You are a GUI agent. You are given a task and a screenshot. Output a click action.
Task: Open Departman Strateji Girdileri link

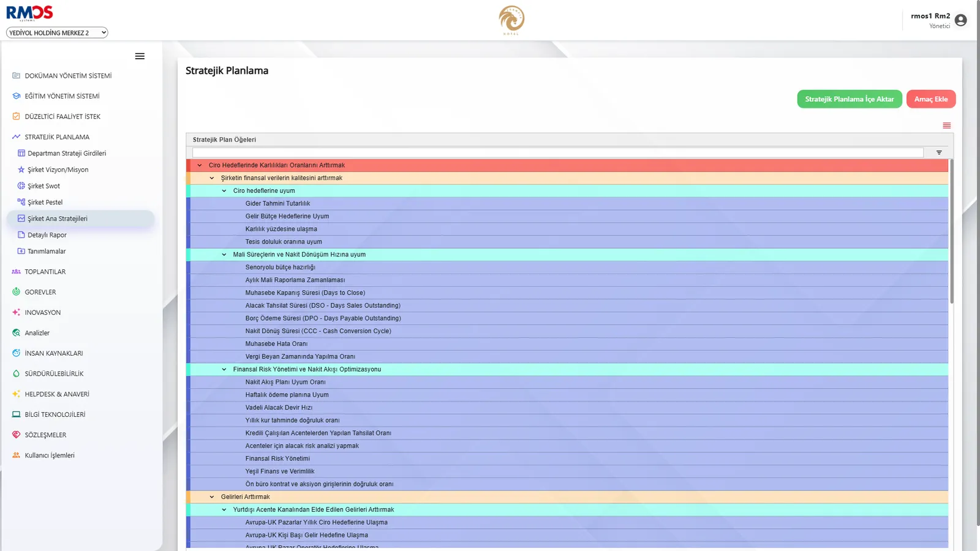[x=67, y=154]
